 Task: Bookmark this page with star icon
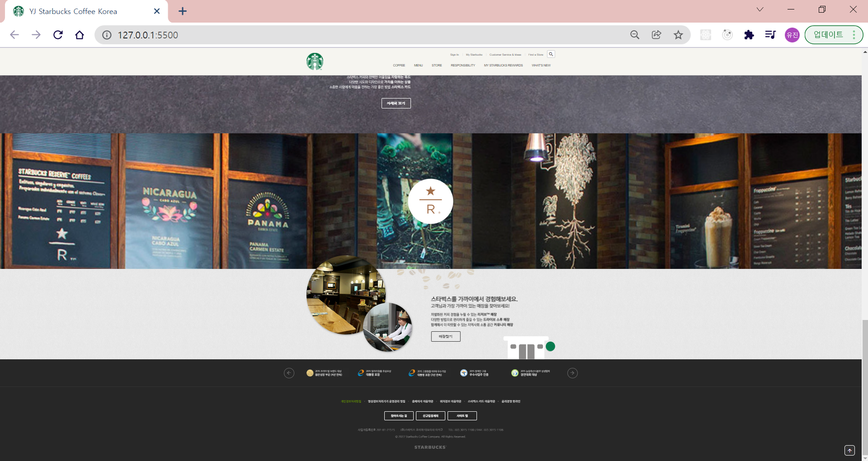[x=678, y=35]
